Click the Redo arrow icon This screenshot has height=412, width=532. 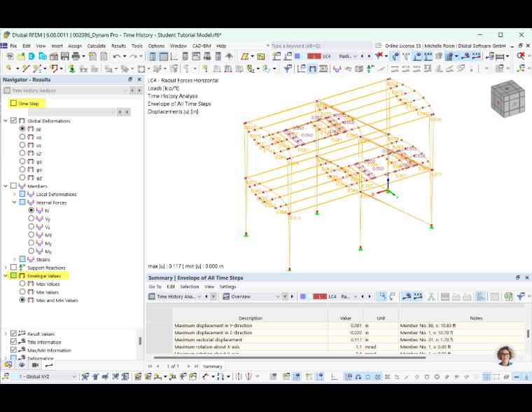pos(133,56)
